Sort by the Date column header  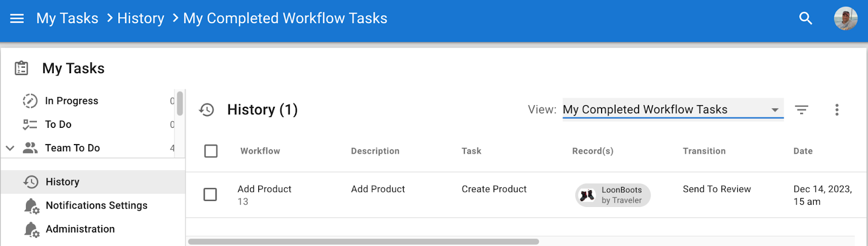(803, 151)
